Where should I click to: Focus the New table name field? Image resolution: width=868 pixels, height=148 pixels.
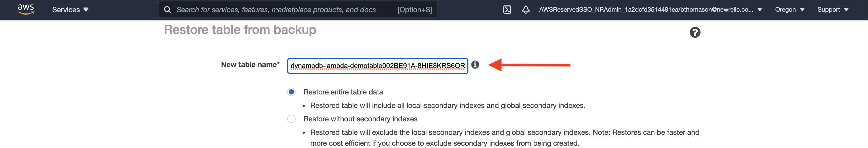(x=377, y=66)
